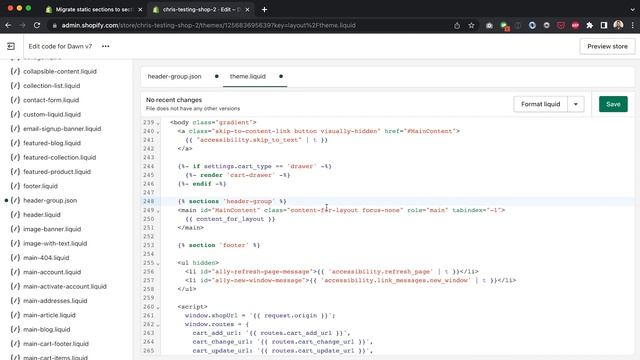Viewport: 640px width, 360px height.
Task: Open header.liquid file
Action: click(x=42, y=215)
